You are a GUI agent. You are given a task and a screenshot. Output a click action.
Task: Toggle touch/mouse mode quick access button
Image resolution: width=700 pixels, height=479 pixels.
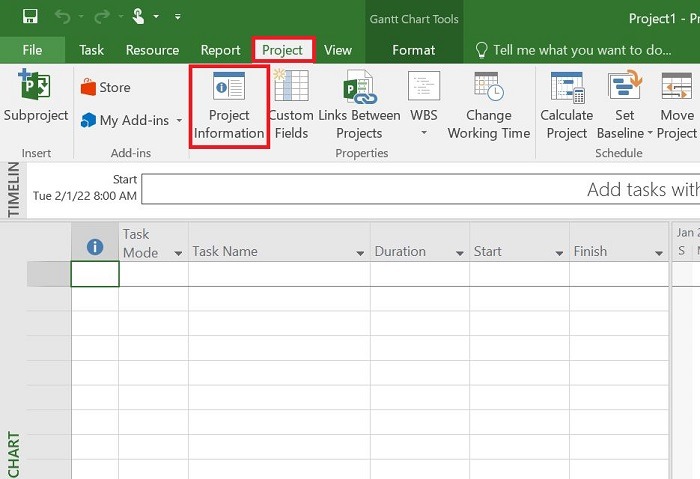coord(138,17)
